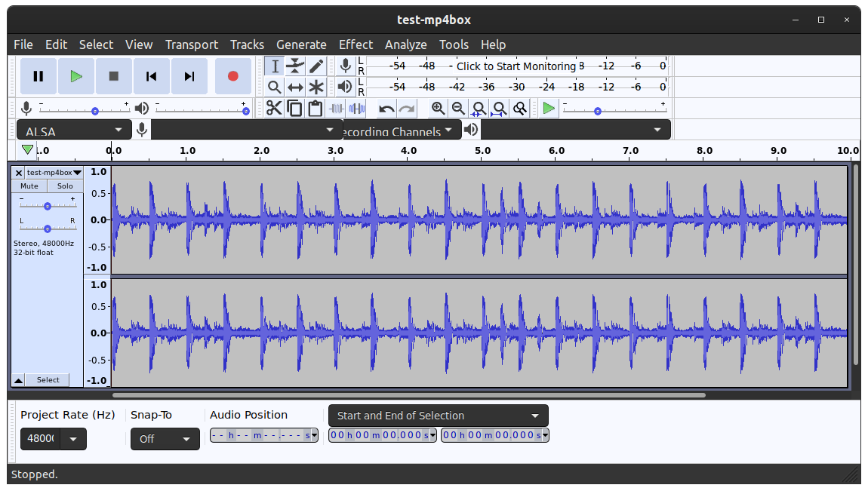Fit selection to width
Screen dimensions: 868x491
tap(479, 109)
